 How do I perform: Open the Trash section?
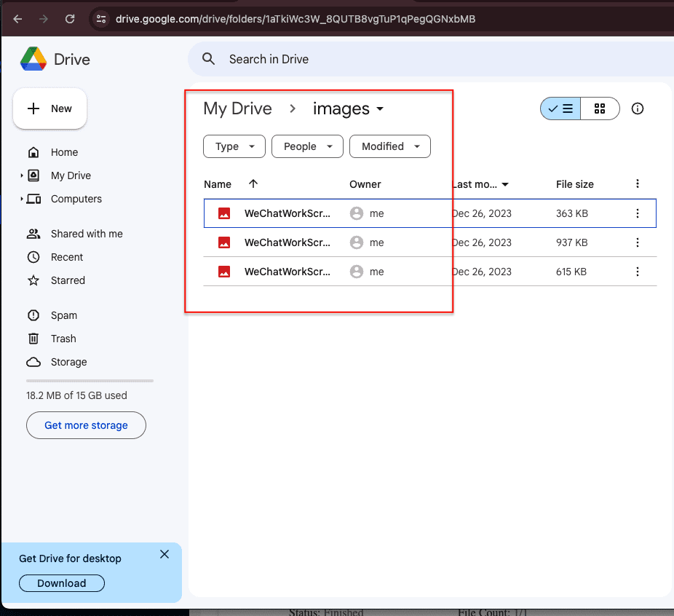pos(63,339)
